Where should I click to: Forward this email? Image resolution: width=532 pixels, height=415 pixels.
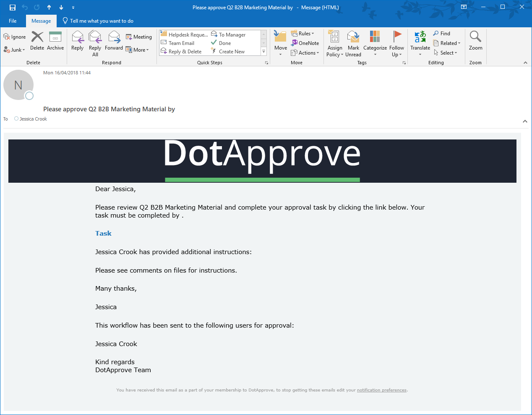[x=114, y=41]
